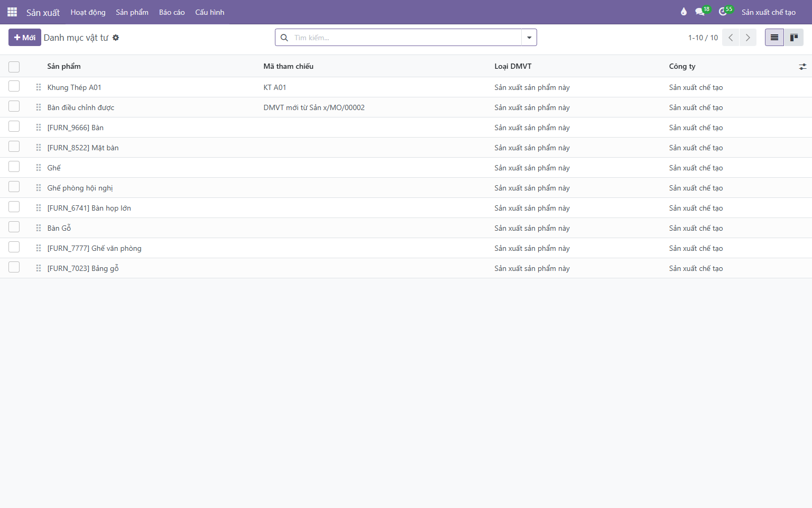The image size is (812, 508).
Task: Grab the drag handle for Khung Thép A01
Action: click(39, 87)
